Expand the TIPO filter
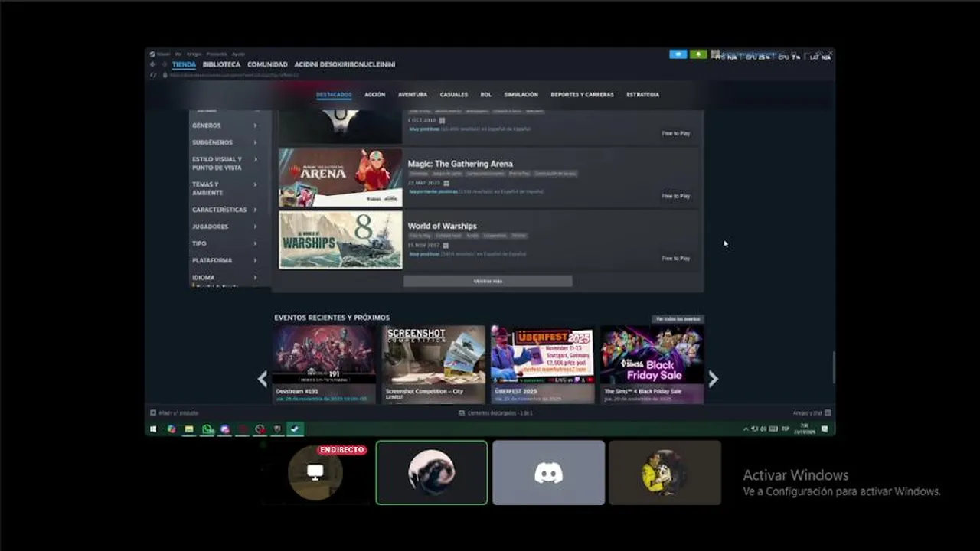980x551 pixels. (225, 243)
